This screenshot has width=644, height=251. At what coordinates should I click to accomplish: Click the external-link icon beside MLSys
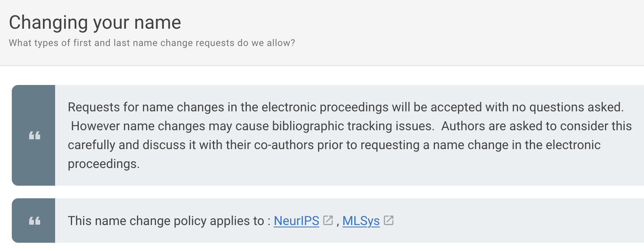[389, 220]
